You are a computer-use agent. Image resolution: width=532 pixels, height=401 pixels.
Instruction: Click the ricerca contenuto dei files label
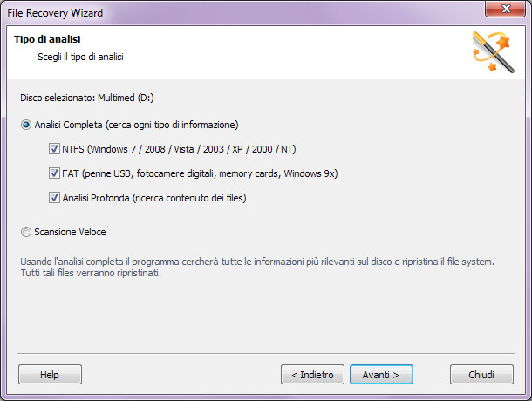pyautogui.click(x=189, y=198)
